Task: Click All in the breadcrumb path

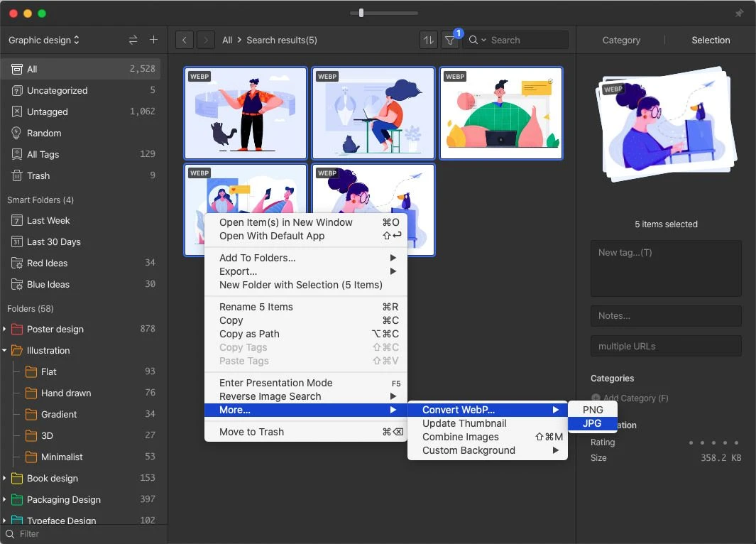Action: point(226,40)
